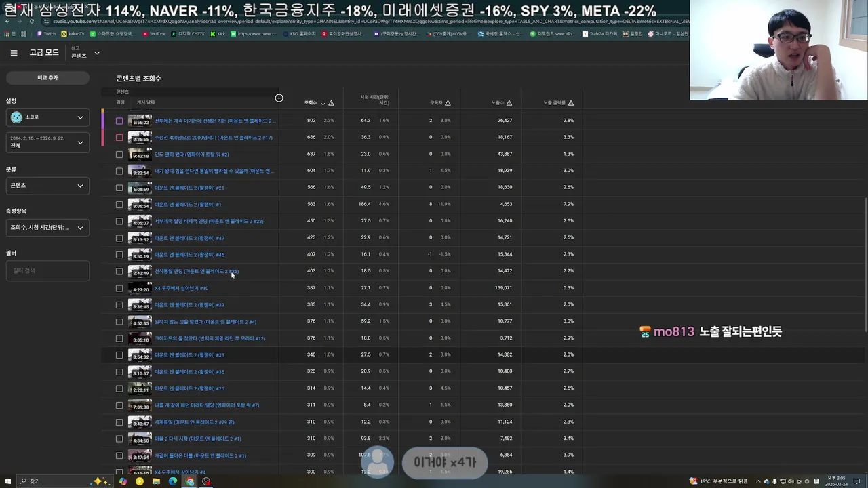Click warning triangle beside 구독자 header
Screen dimensions: 868x488
(x=448, y=103)
